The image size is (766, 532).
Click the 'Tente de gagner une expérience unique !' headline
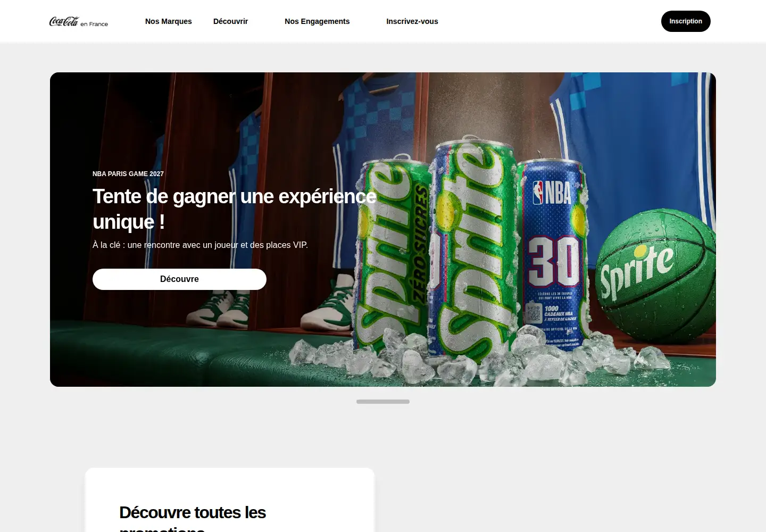235,209
